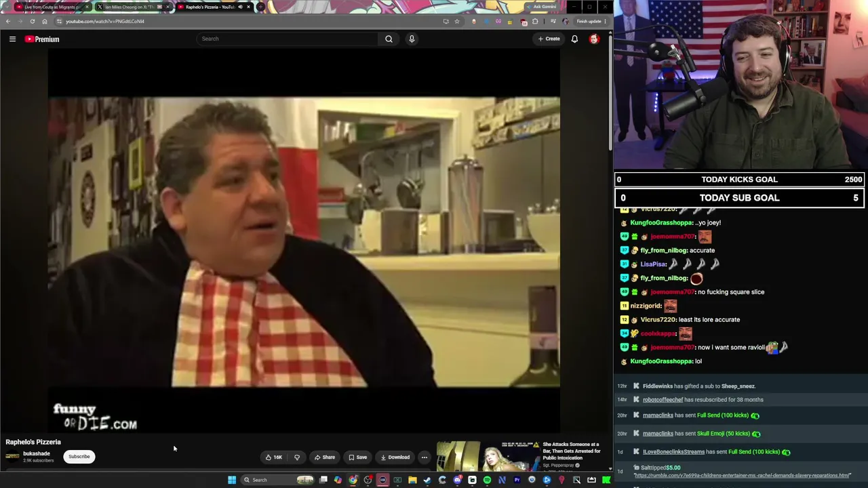Switch to Live from Ceuta tab
This screenshot has height=488, width=868.
52,7
